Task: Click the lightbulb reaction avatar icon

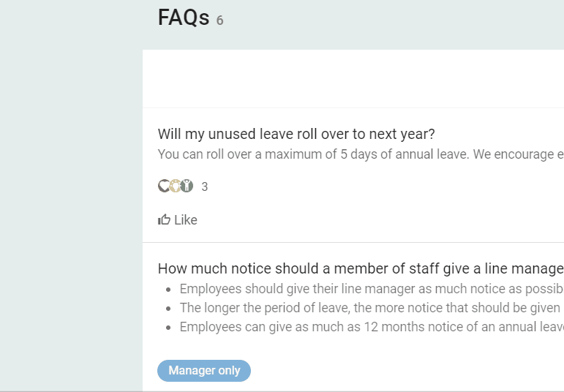Action: click(175, 186)
